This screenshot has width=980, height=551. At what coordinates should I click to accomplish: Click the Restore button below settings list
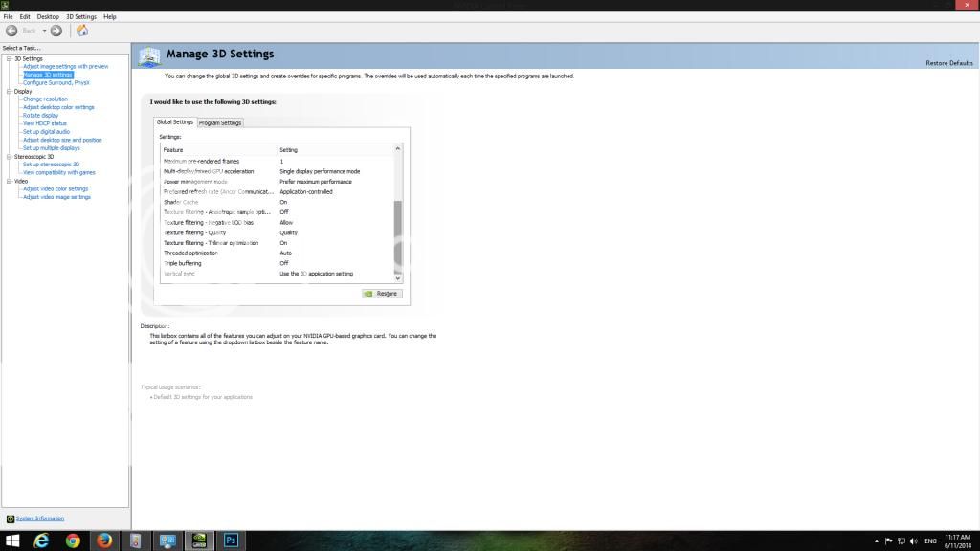pos(382,294)
